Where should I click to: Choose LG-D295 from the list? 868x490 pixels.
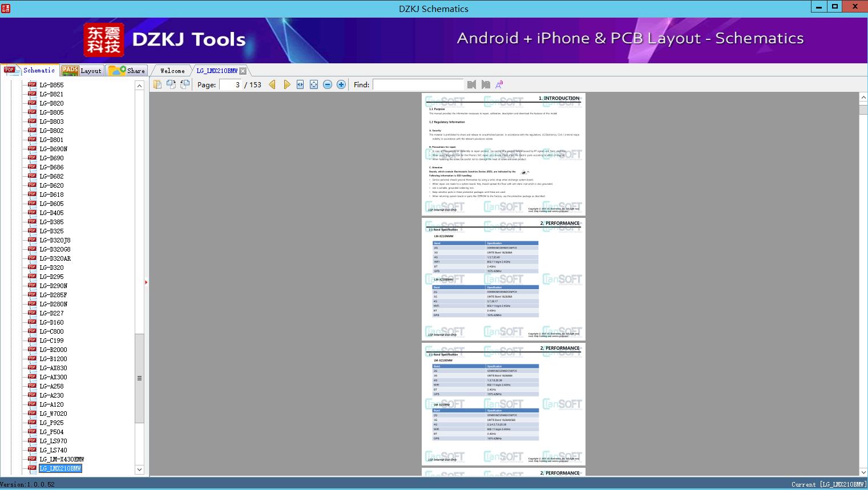(x=51, y=277)
